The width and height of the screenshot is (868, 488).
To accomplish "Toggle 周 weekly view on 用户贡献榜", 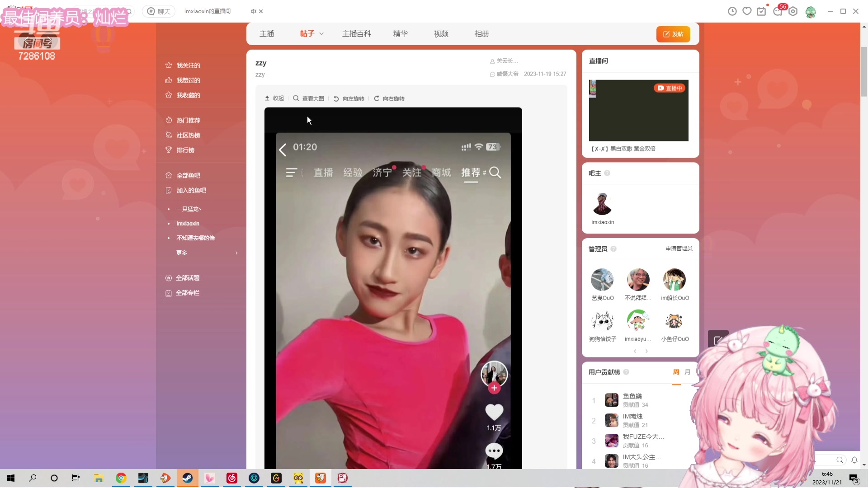I will (x=675, y=372).
